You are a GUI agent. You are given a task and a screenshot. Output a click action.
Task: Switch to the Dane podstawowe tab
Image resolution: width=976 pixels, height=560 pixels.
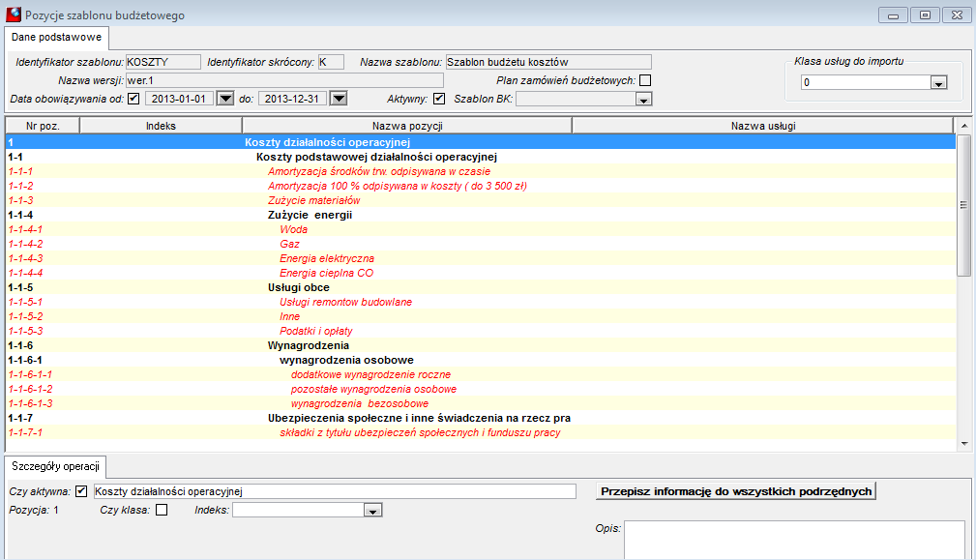point(57,38)
